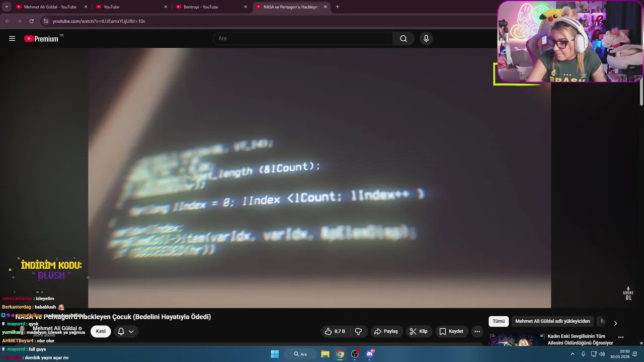The width and height of the screenshot is (644, 362).
Task: Open volume control speaker icon
Action: pyautogui.click(x=602, y=354)
